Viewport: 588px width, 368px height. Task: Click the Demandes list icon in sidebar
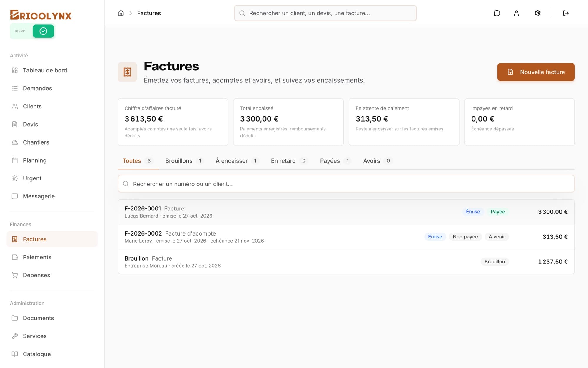coord(15,88)
